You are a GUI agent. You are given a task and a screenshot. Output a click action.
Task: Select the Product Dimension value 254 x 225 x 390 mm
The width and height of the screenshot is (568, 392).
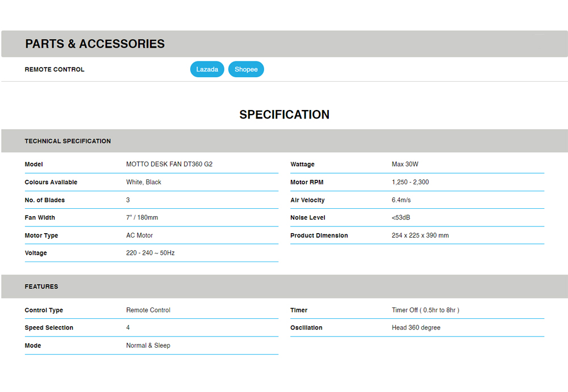click(420, 235)
